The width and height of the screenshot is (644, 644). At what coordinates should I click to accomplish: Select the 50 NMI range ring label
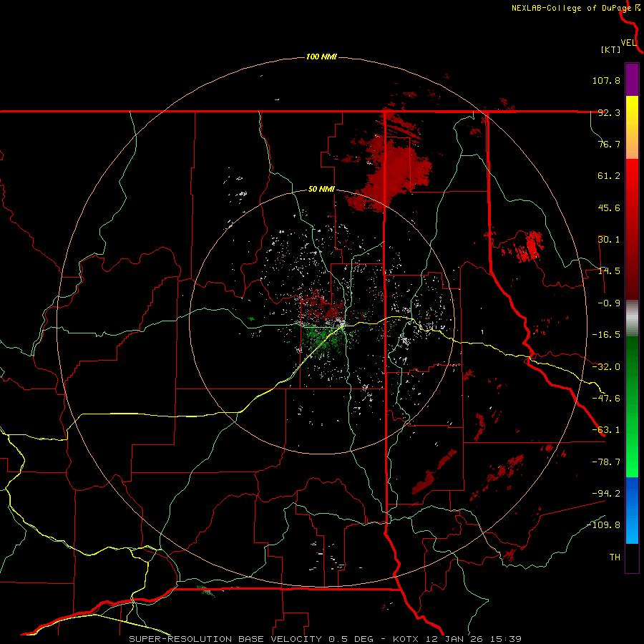tap(321, 190)
